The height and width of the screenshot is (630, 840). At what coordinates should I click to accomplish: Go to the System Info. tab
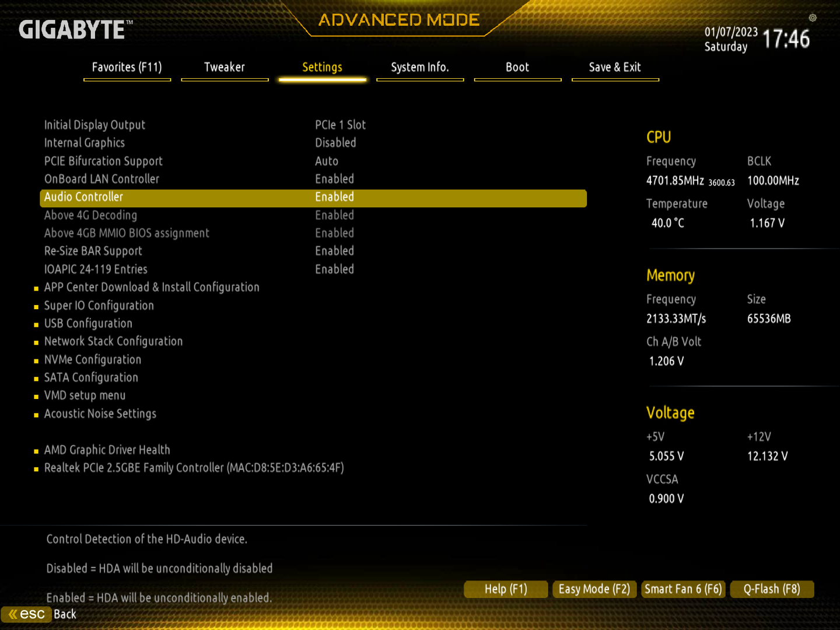coord(420,68)
